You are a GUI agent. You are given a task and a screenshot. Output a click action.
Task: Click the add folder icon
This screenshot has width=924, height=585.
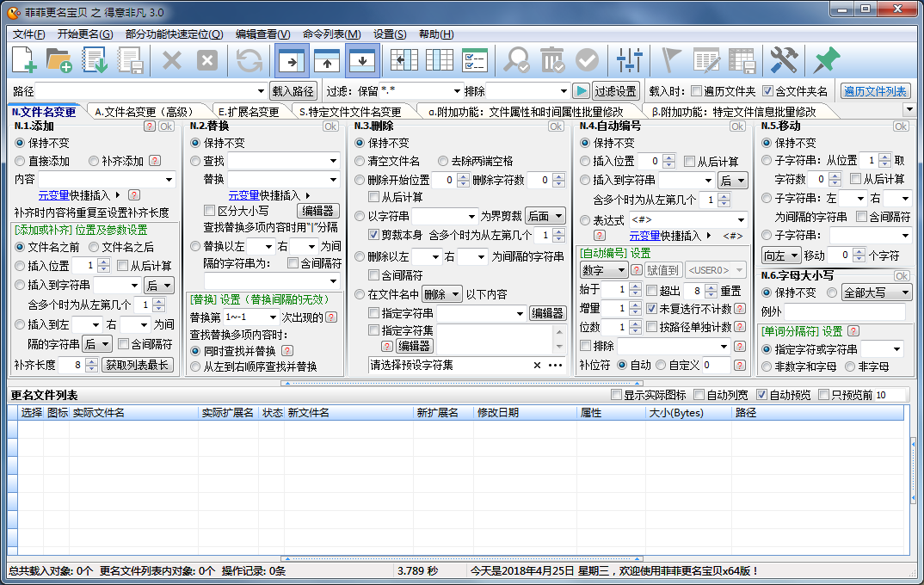(59, 60)
